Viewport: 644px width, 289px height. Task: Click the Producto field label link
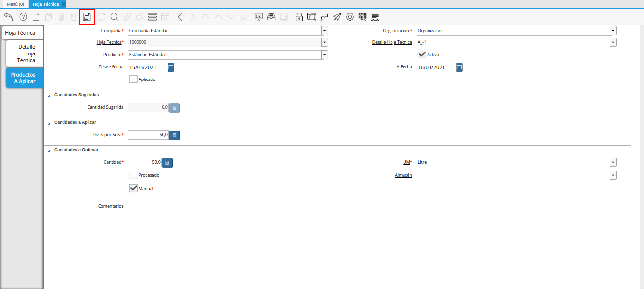tap(113, 55)
